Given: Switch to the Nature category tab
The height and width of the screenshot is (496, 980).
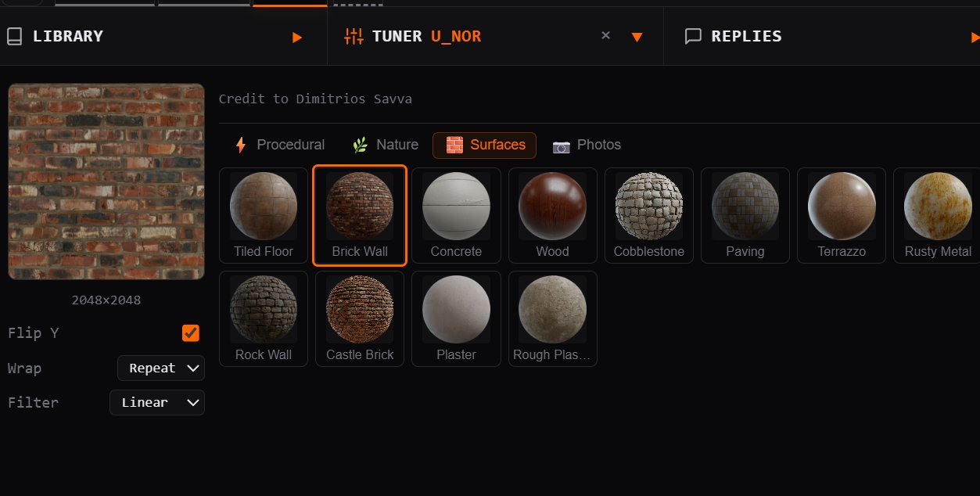Looking at the screenshot, I should 385,145.
